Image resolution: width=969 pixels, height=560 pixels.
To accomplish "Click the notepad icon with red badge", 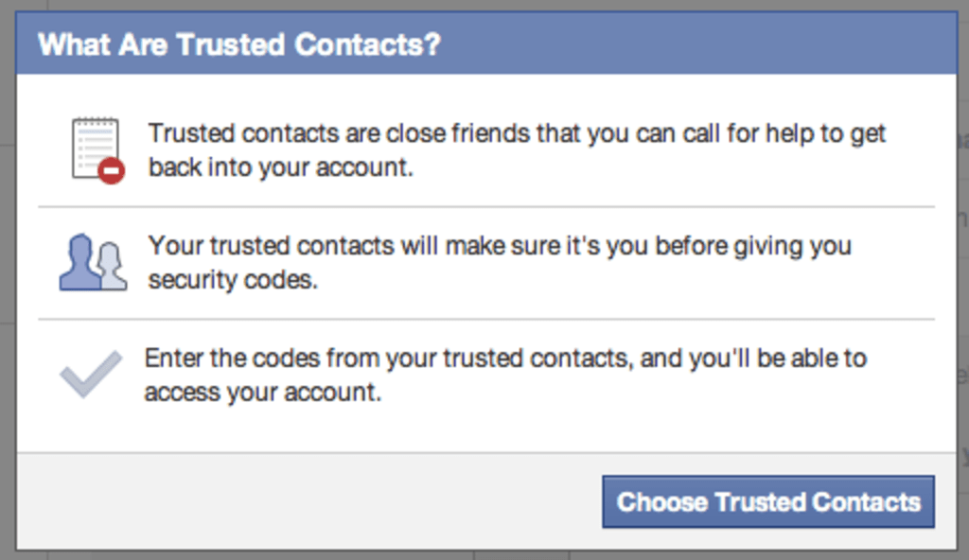I will tap(97, 150).
